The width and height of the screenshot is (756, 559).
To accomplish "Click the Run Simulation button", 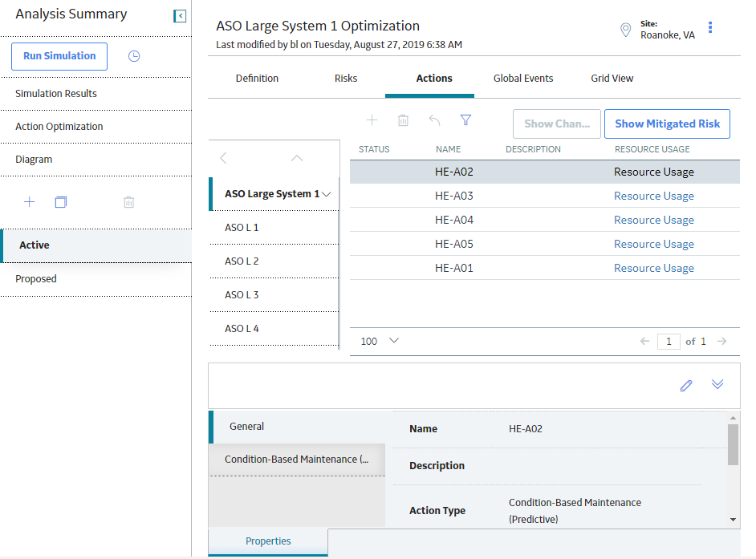I will (59, 56).
